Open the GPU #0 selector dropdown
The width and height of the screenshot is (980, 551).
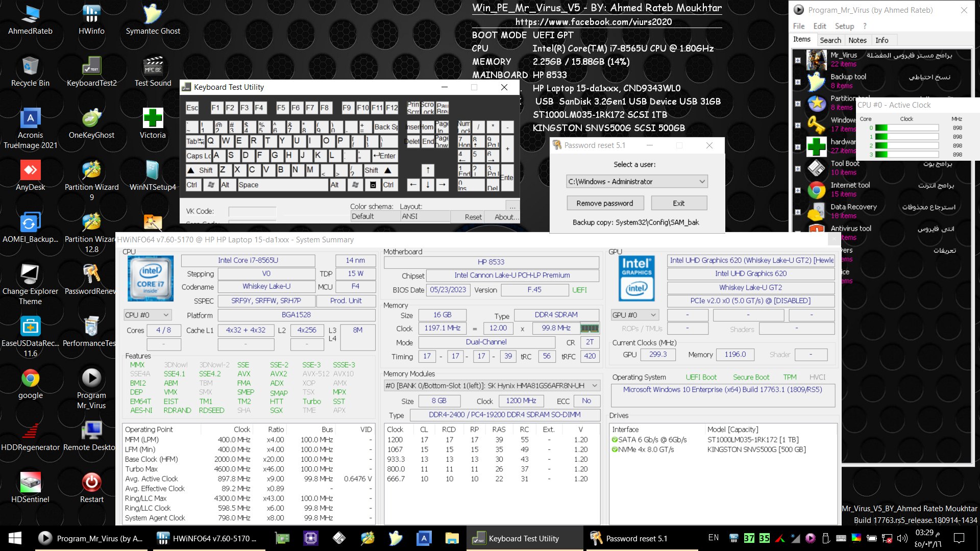coord(634,315)
